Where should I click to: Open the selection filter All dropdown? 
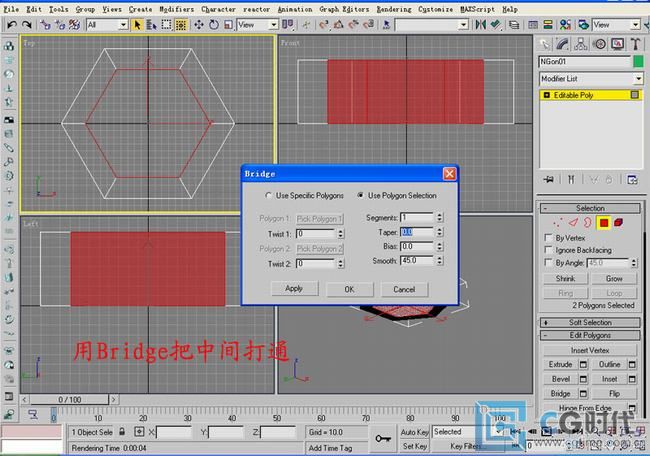tap(107, 25)
